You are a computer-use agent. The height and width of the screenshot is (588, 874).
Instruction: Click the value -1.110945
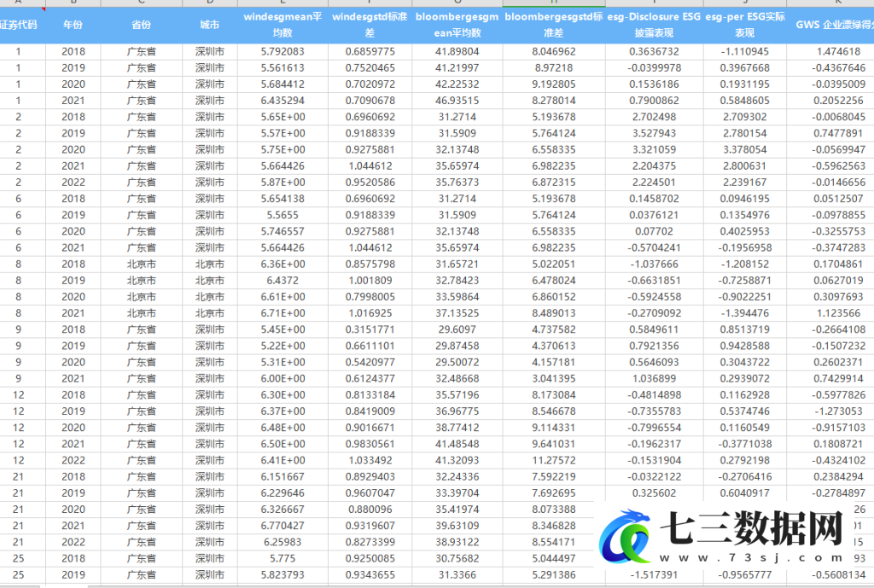pos(744,51)
